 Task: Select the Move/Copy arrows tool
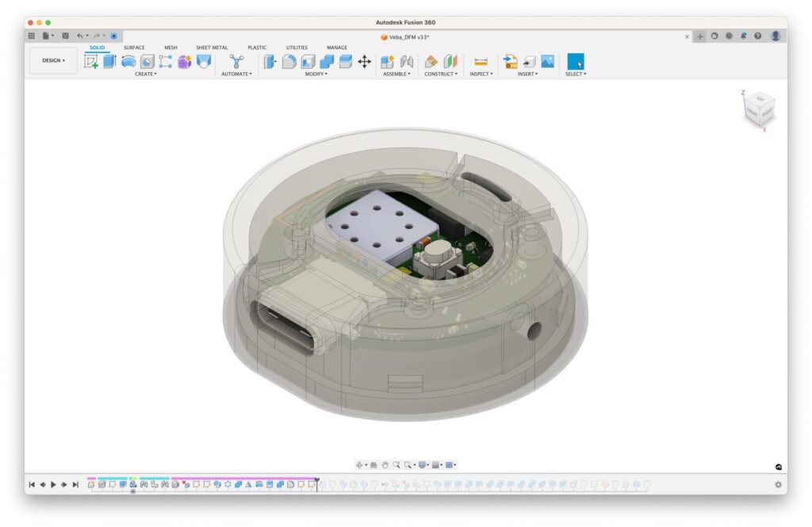pyautogui.click(x=365, y=62)
